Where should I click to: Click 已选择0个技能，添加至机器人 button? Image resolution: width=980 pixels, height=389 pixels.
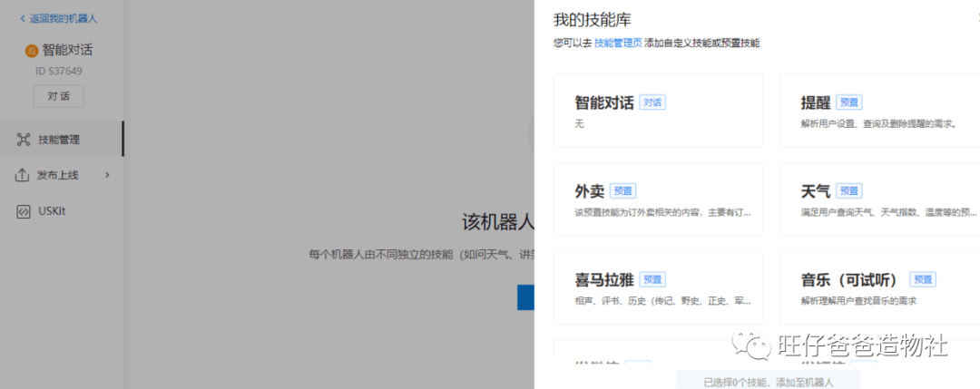[769, 380]
